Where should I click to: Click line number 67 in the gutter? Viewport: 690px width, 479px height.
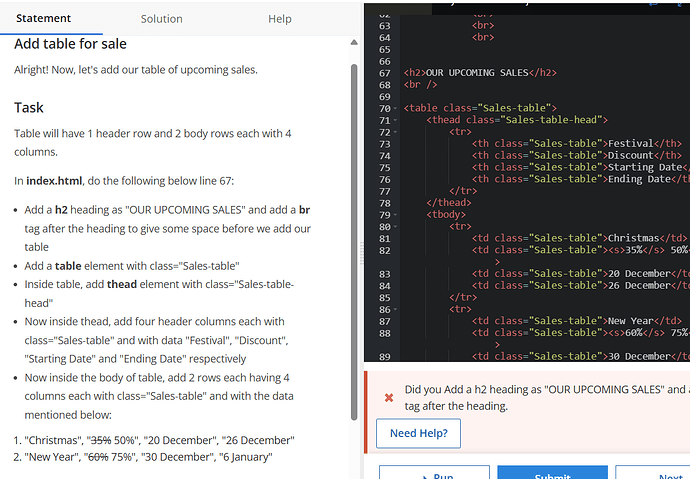pos(385,73)
